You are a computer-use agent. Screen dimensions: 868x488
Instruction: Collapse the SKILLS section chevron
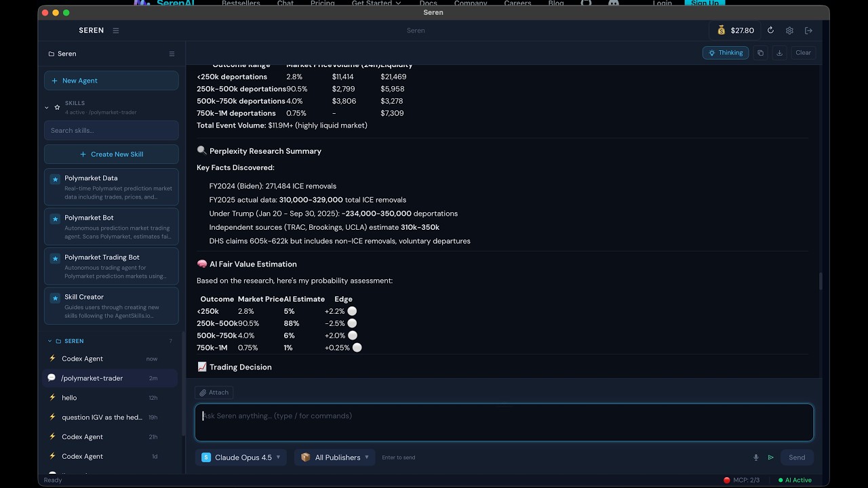point(47,107)
